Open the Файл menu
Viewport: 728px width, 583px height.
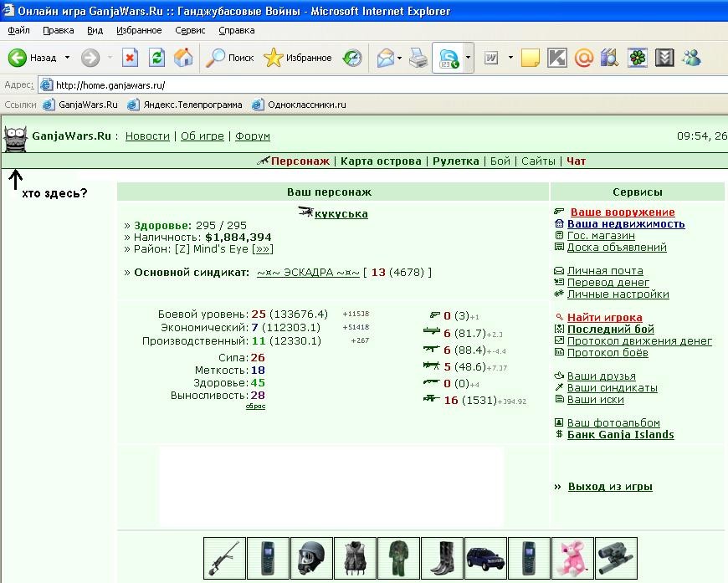18,31
